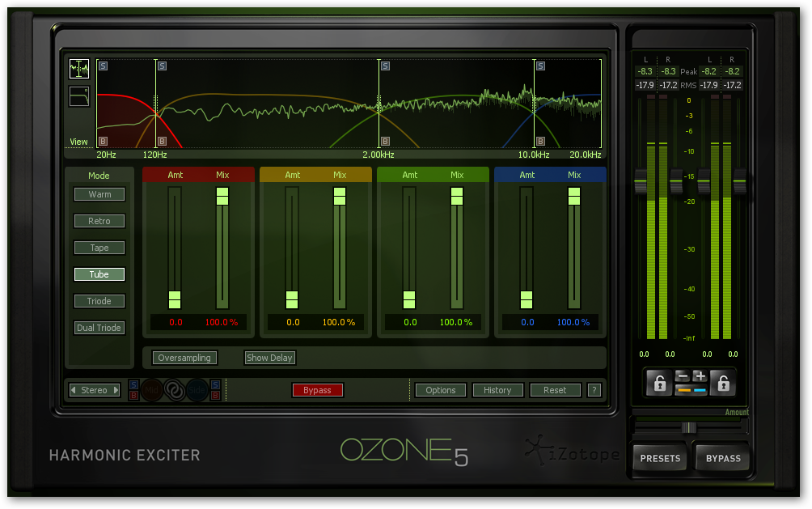812x509 pixels.
Task: Open help with the question mark icon
Action: click(594, 390)
